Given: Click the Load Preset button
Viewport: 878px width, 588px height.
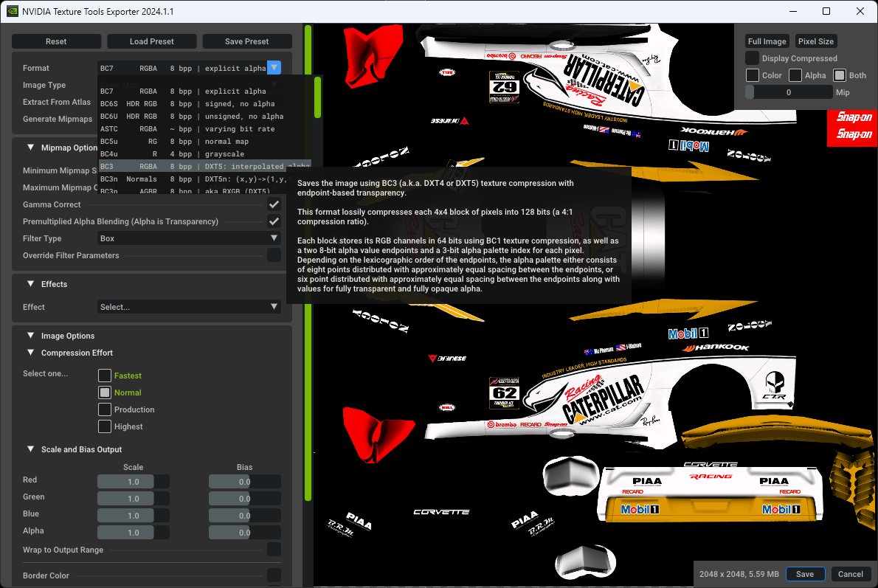Looking at the screenshot, I should tap(152, 41).
